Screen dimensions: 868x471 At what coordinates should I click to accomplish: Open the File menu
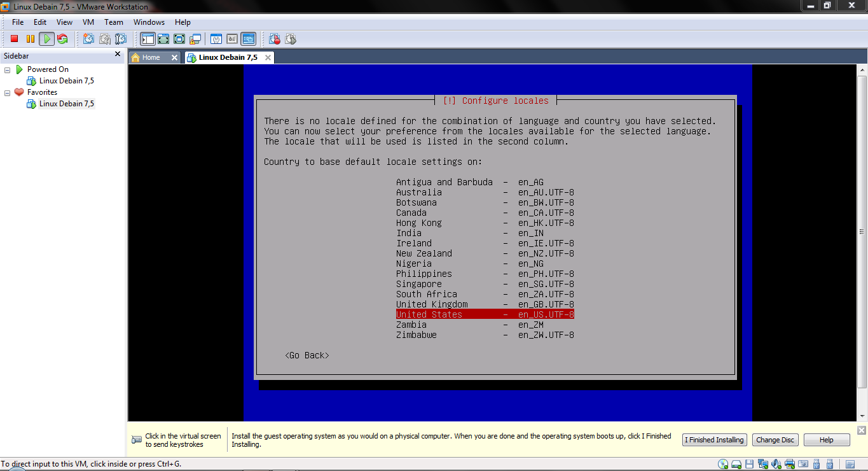click(x=18, y=22)
